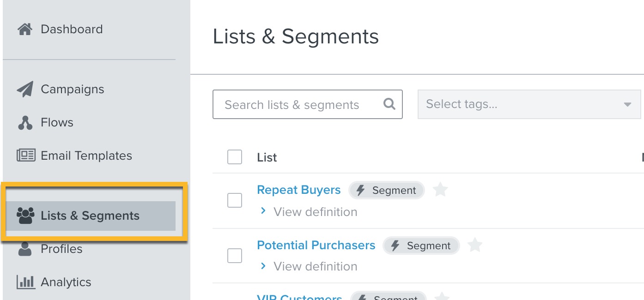Click the Lists & Segments people icon
The width and height of the screenshot is (644, 300).
(x=25, y=216)
